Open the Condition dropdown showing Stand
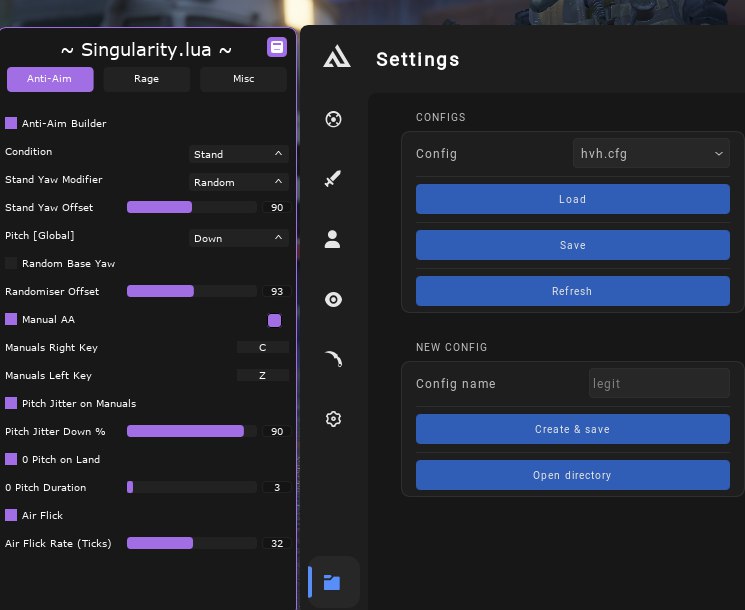This screenshot has width=745, height=610. (x=239, y=154)
